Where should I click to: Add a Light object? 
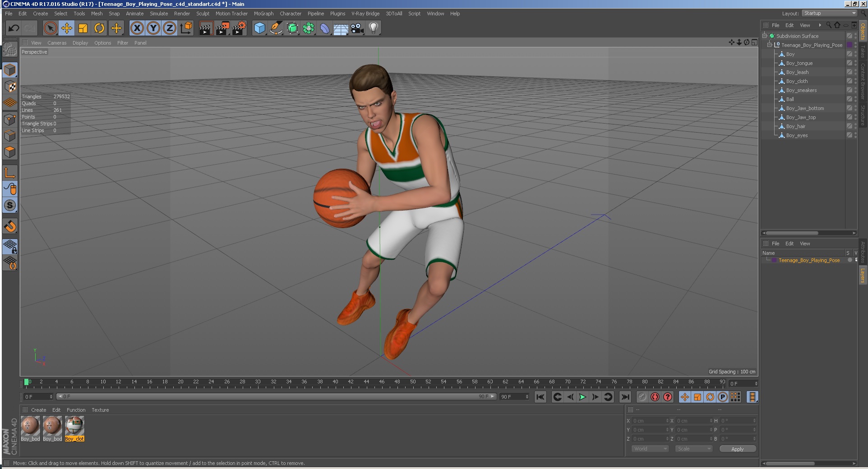(x=374, y=28)
